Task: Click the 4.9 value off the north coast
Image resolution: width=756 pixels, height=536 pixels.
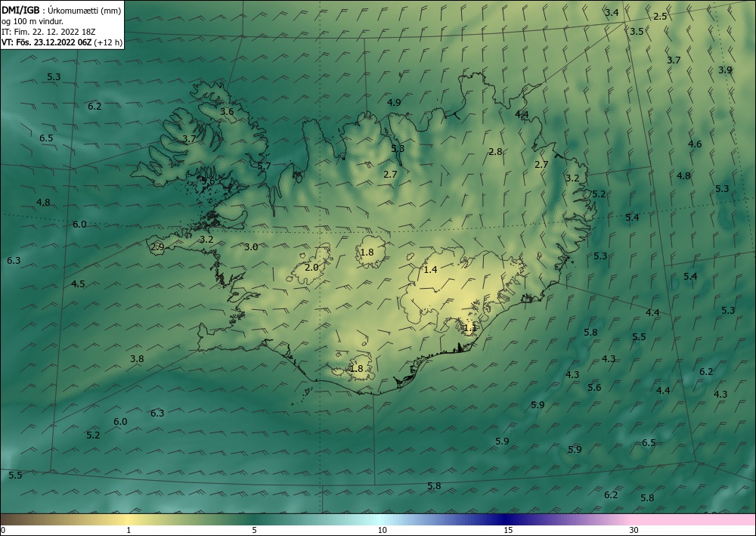Action: pyautogui.click(x=394, y=102)
